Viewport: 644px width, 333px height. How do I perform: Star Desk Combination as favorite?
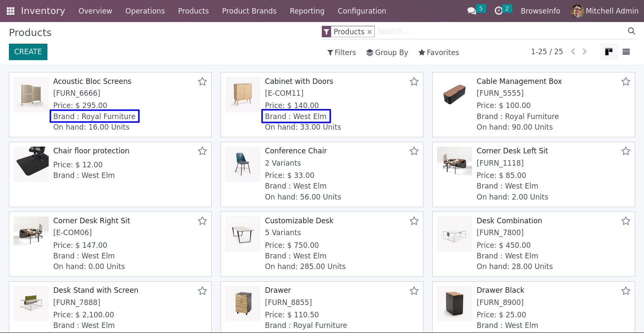click(x=626, y=221)
